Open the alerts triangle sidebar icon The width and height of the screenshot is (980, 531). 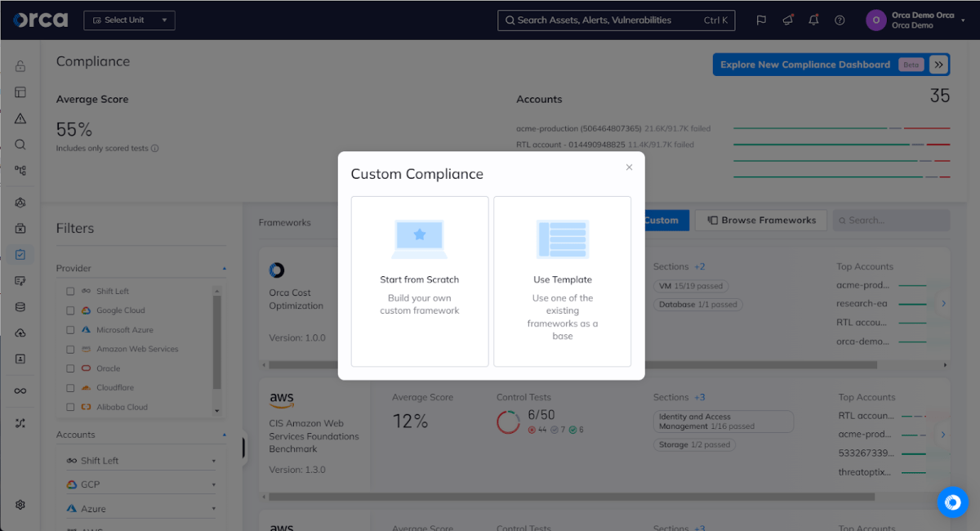click(20, 118)
